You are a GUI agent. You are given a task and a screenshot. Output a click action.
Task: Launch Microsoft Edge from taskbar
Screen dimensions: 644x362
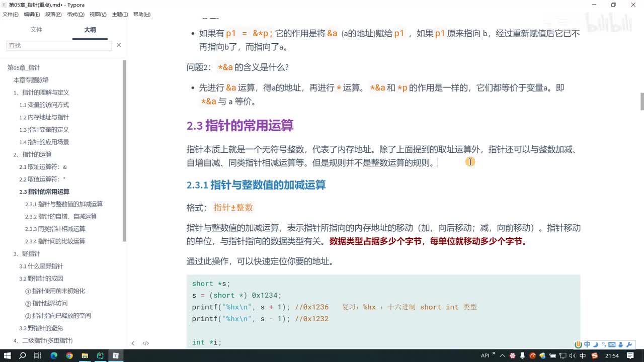click(54, 355)
